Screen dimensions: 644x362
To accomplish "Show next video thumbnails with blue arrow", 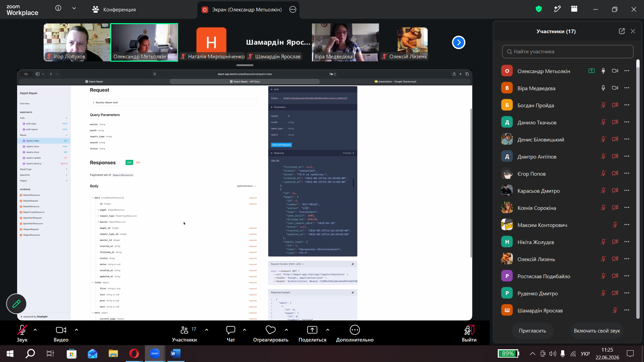I will 459,42.
